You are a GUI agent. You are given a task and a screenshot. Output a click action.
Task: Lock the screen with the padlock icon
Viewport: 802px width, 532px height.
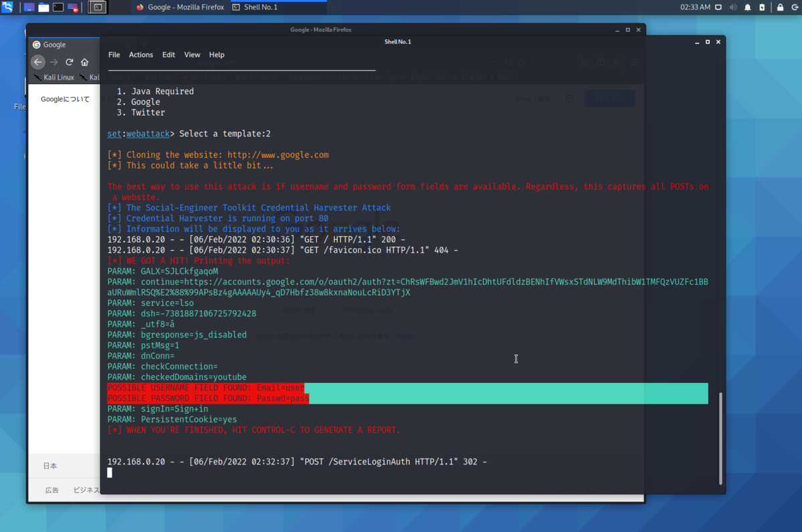pyautogui.click(x=780, y=7)
